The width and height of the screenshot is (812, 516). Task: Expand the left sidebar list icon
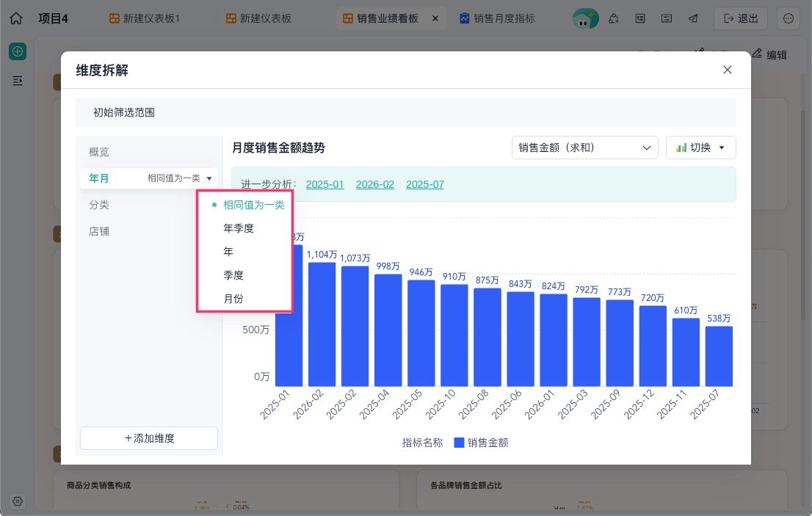[x=18, y=81]
